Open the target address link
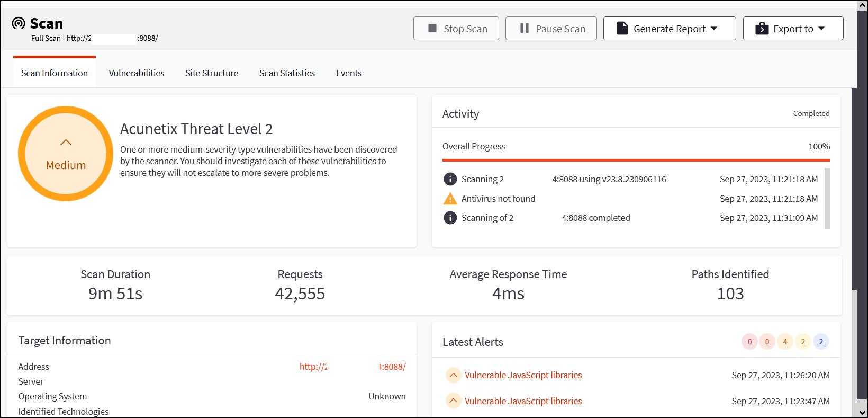 [x=352, y=367]
